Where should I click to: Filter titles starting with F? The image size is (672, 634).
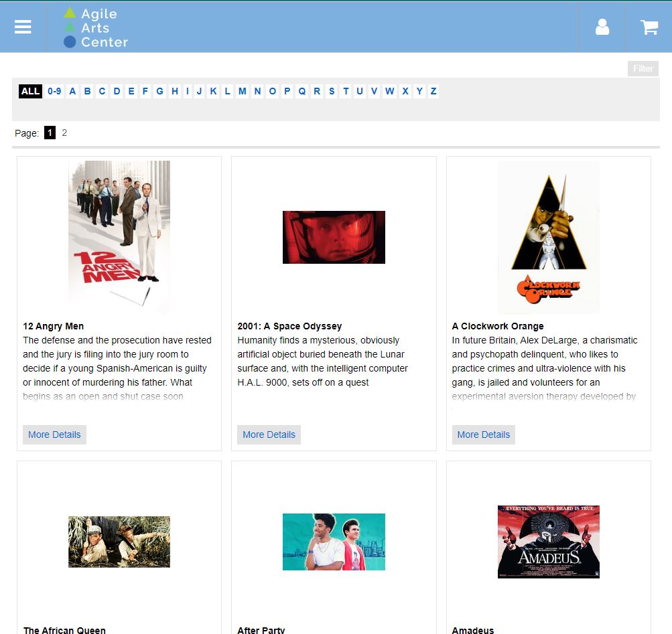point(145,91)
